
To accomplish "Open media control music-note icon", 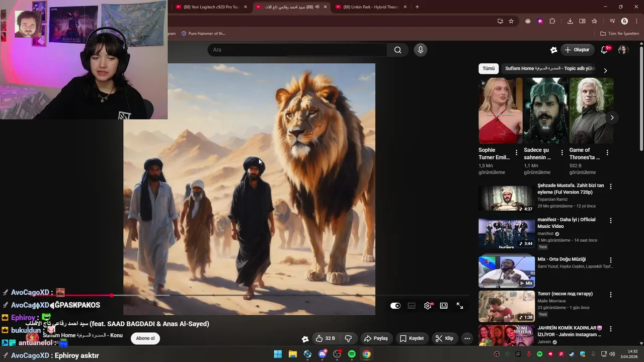I will (612, 21).
